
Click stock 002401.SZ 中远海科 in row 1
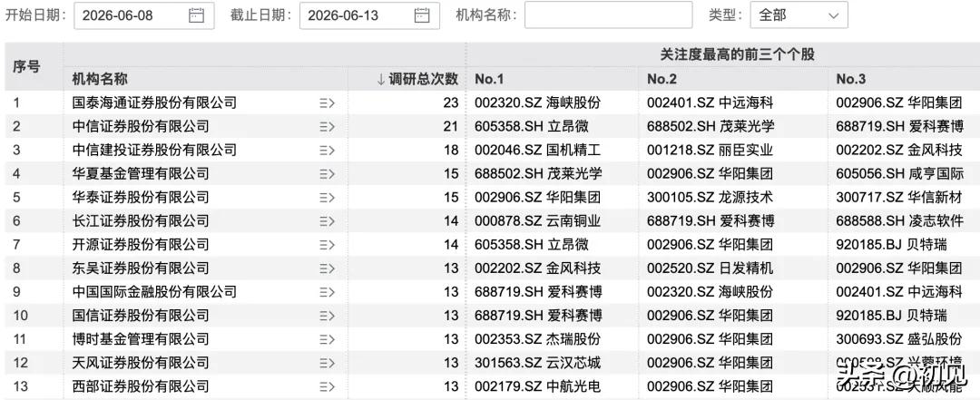pyautogui.click(x=710, y=102)
